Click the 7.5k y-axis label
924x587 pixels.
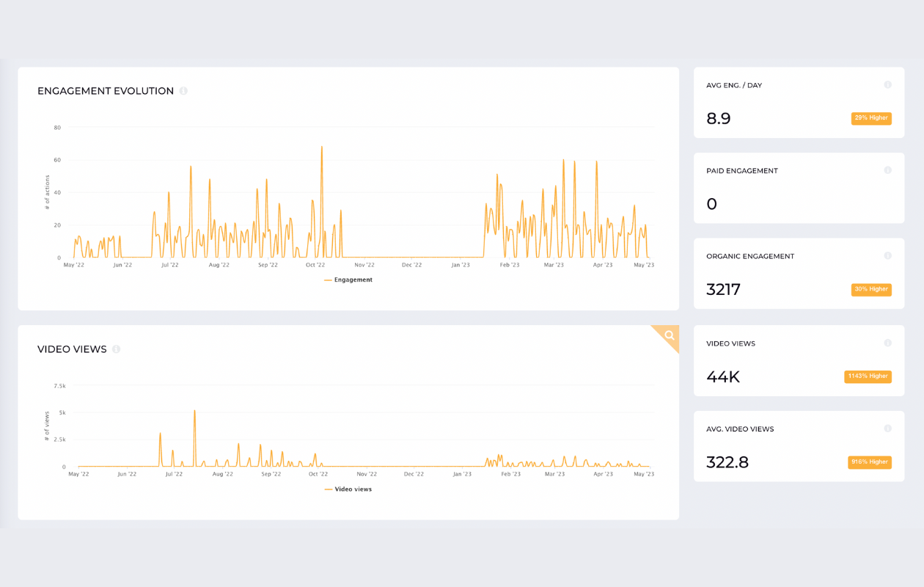[x=60, y=385]
